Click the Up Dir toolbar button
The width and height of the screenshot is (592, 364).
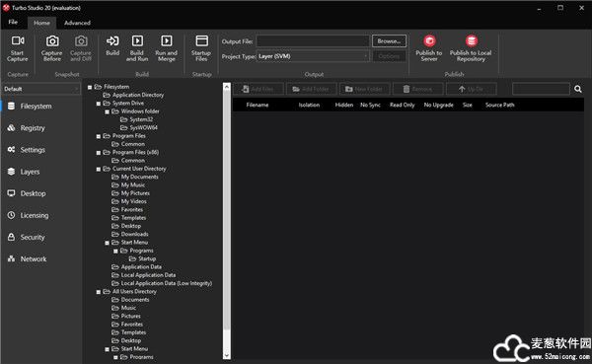tap(471, 89)
